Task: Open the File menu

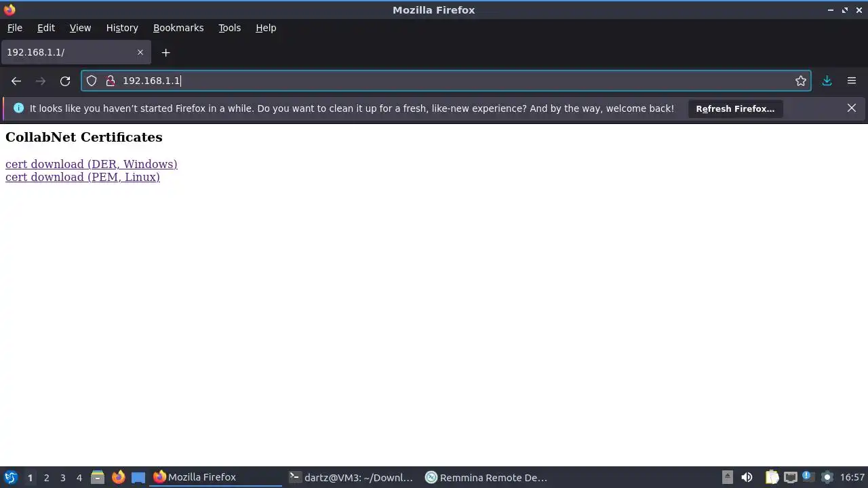Action: [14, 28]
